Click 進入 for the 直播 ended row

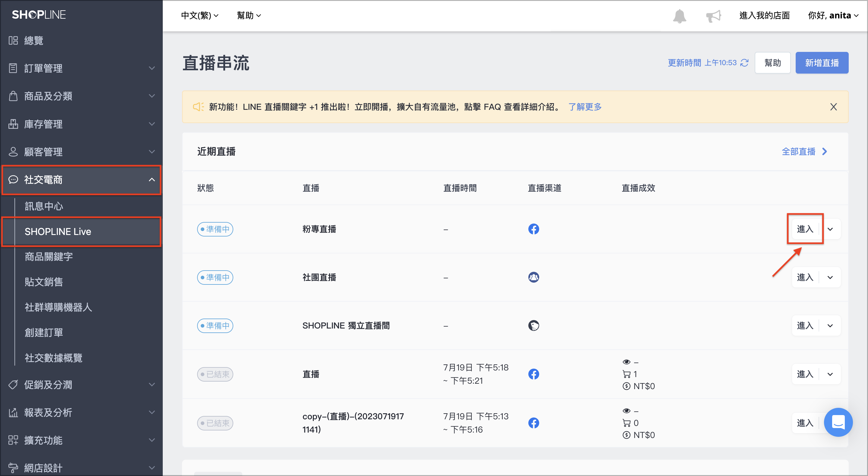[x=805, y=374]
